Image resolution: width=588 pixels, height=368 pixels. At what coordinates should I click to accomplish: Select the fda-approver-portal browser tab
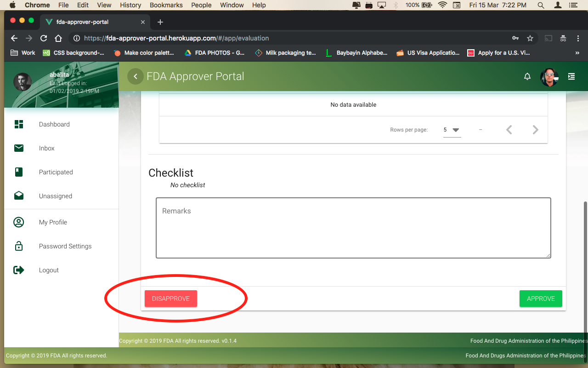coord(96,22)
